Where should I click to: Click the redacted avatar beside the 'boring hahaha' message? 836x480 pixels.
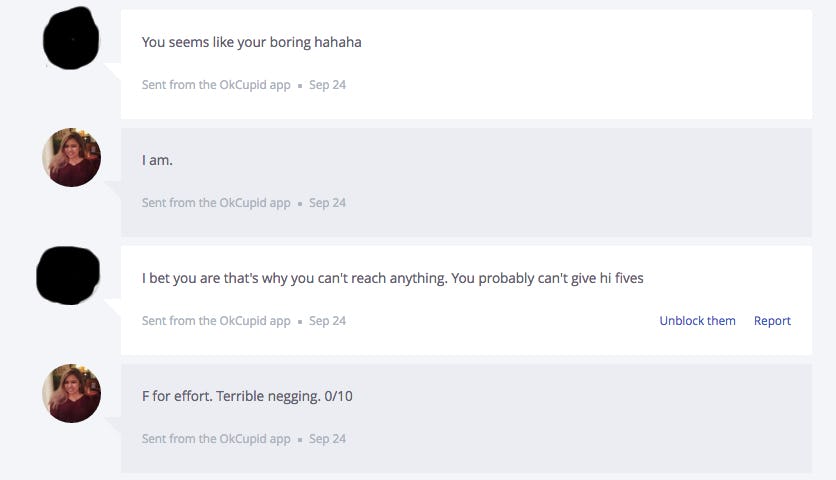(71, 40)
